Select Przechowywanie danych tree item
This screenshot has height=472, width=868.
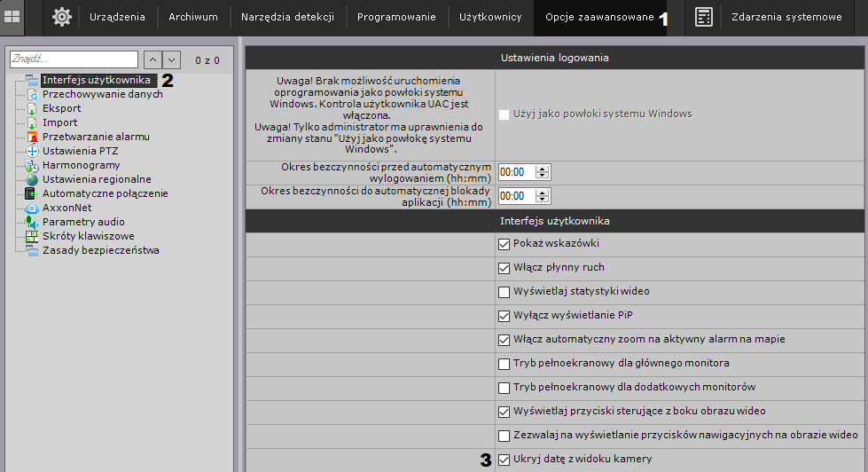pos(103,94)
